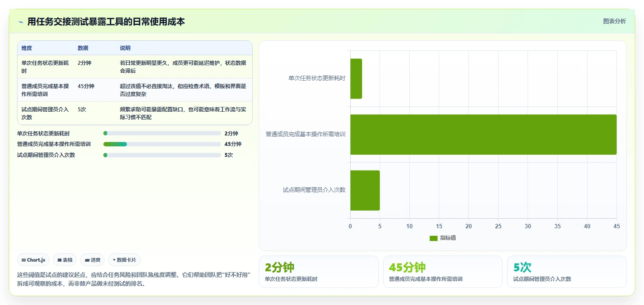Click the 试点期间管理员介入次数 progress bar
The height and width of the screenshot is (305, 644).
[162, 155]
